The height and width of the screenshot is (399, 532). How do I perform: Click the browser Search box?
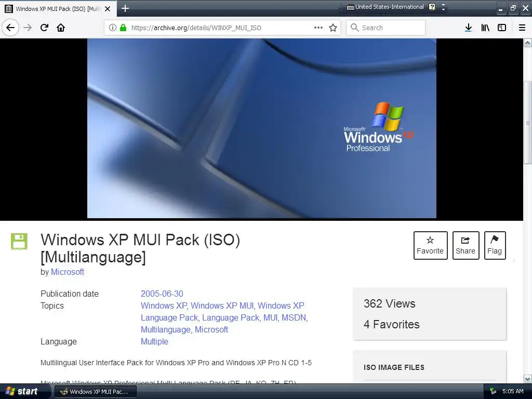(x=386, y=28)
